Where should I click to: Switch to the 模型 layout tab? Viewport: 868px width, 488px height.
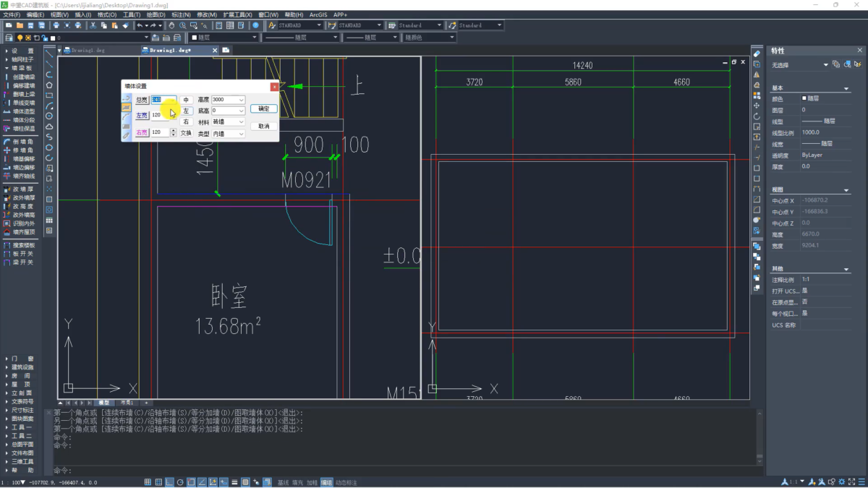point(104,403)
